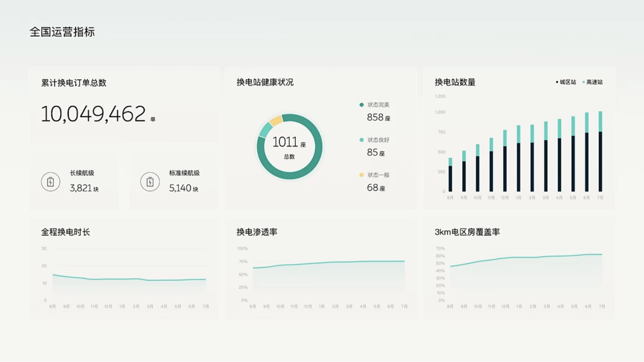
Task: Click the 状态良好 legend label
Action: pos(379,140)
